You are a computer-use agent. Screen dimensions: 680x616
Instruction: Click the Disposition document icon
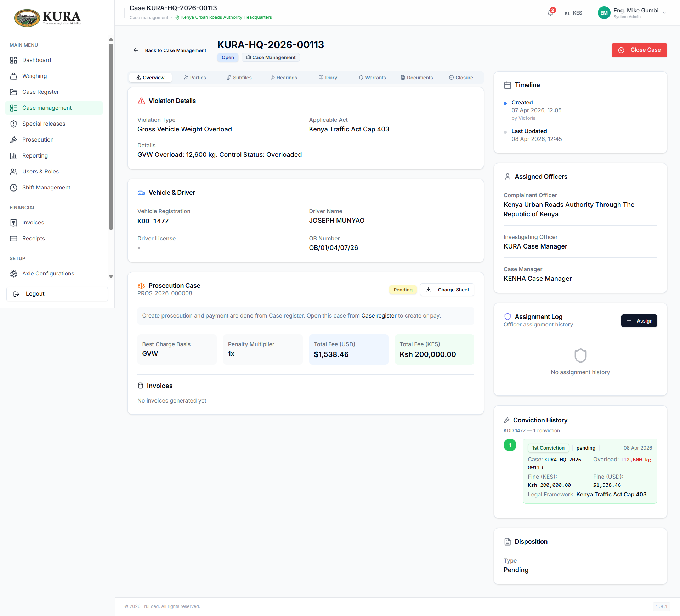click(508, 542)
